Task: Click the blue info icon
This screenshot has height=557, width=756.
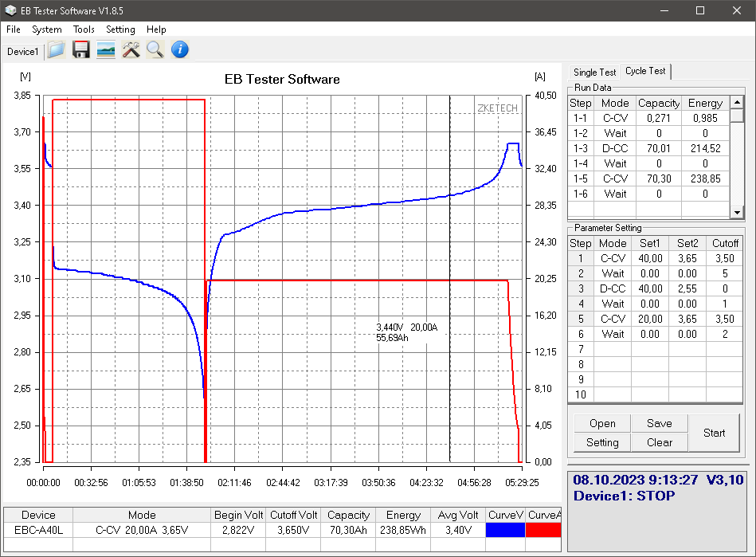Action: tap(180, 50)
